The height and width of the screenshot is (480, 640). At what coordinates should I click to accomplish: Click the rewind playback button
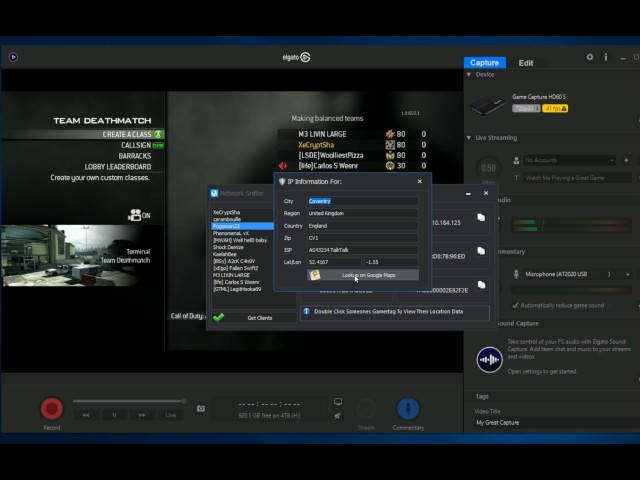click(x=86, y=415)
